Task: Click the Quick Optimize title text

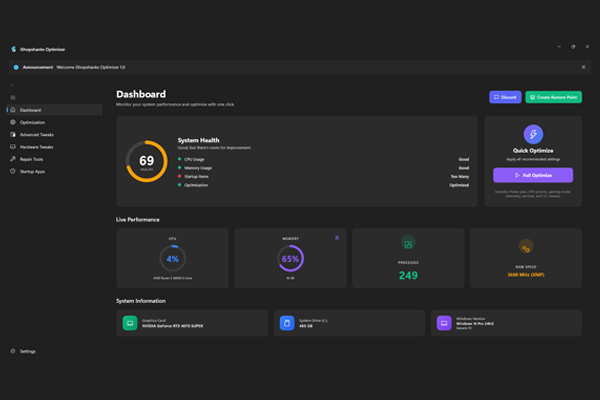Action: [x=533, y=151]
